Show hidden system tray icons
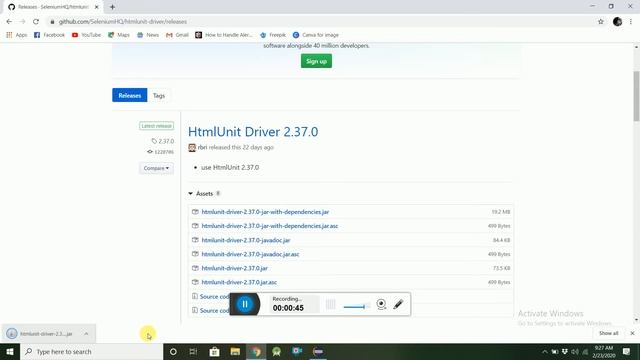 point(544,351)
